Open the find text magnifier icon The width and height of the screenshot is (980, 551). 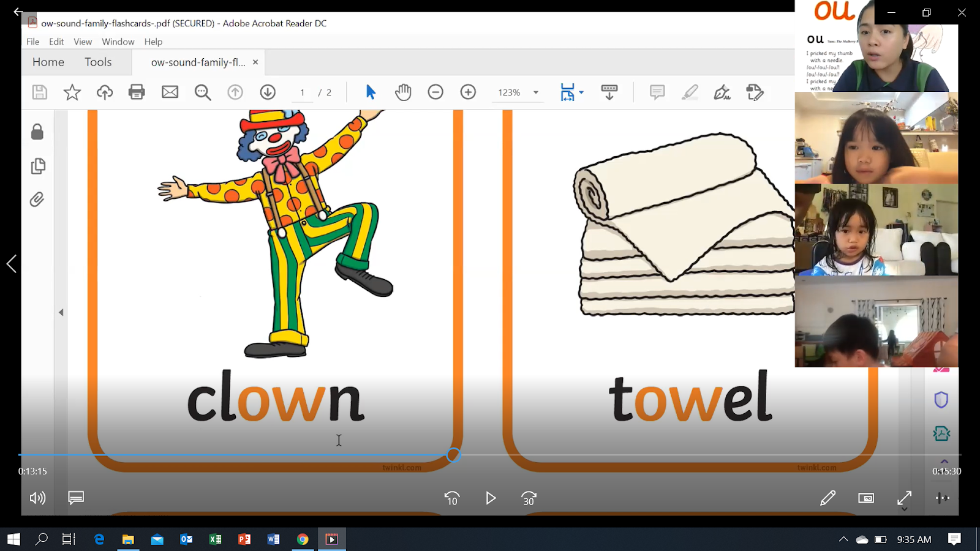point(203,92)
